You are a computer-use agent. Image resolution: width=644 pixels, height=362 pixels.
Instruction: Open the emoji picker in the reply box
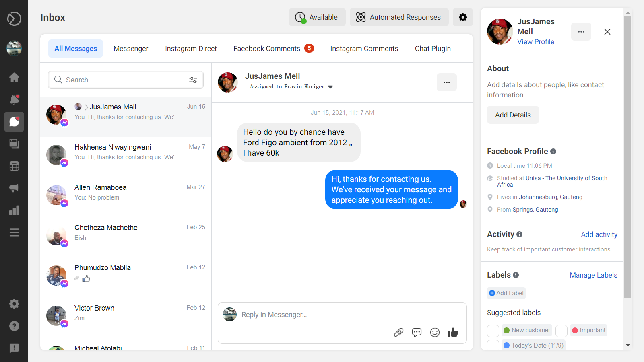(x=435, y=333)
